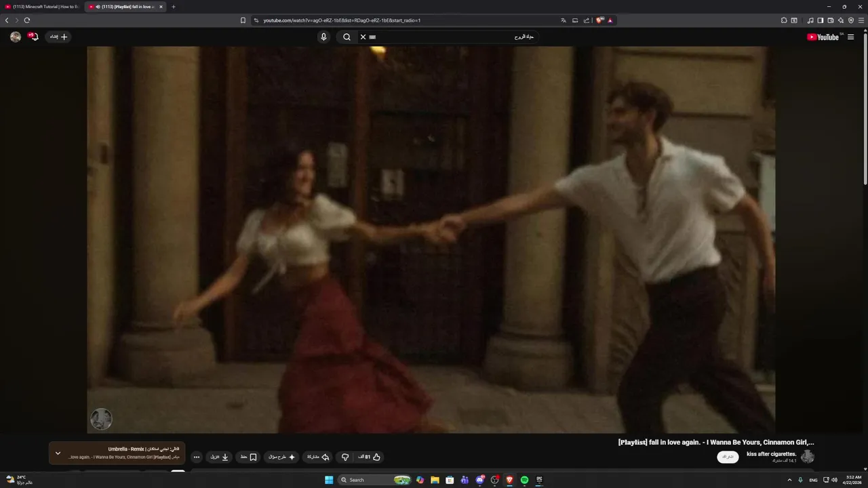Dislike the video with thumbs down
The image size is (868, 488).
click(x=344, y=457)
